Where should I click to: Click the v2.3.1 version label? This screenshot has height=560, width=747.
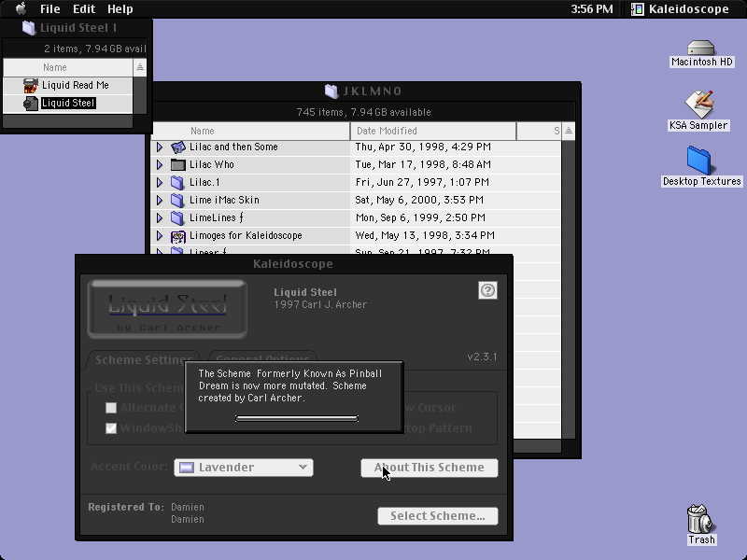click(x=482, y=357)
